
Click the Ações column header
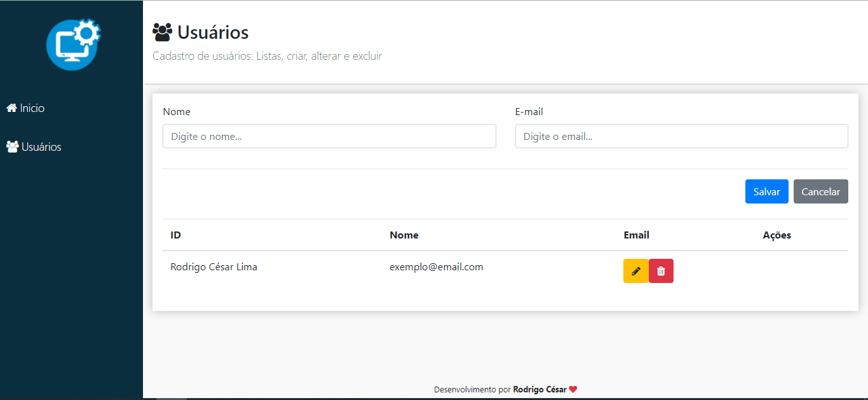[776, 235]
